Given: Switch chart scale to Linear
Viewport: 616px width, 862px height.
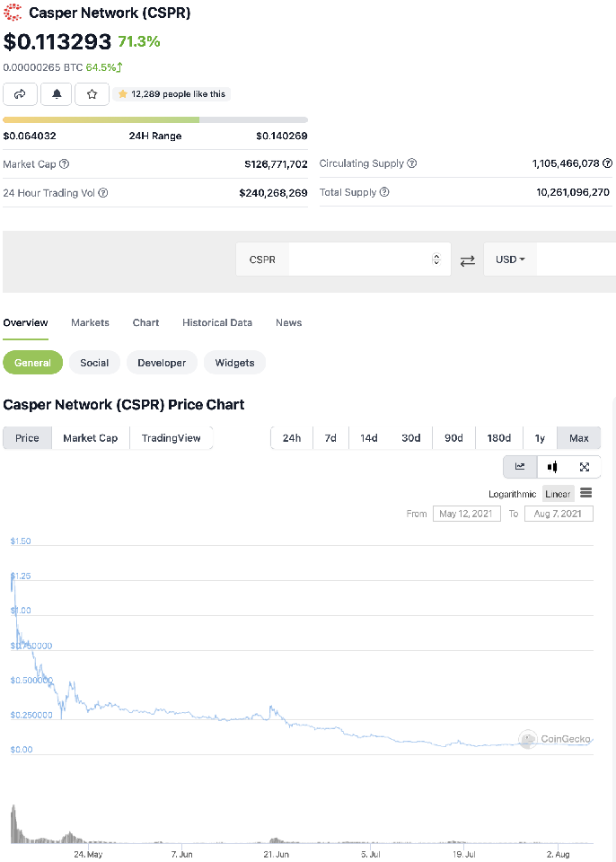Looking at the screenshot, I should (x=558, y=494).
